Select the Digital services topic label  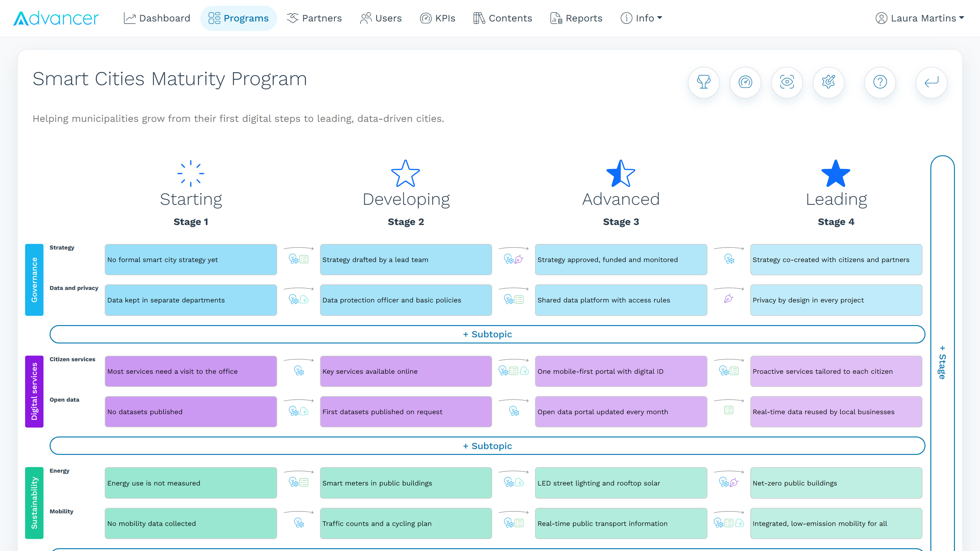pyautogui.click(x=34, y=391)
